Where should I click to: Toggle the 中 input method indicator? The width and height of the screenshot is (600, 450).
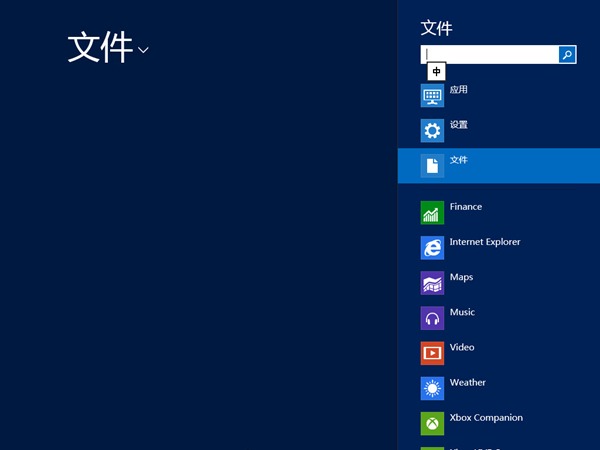tap(437, 71)
